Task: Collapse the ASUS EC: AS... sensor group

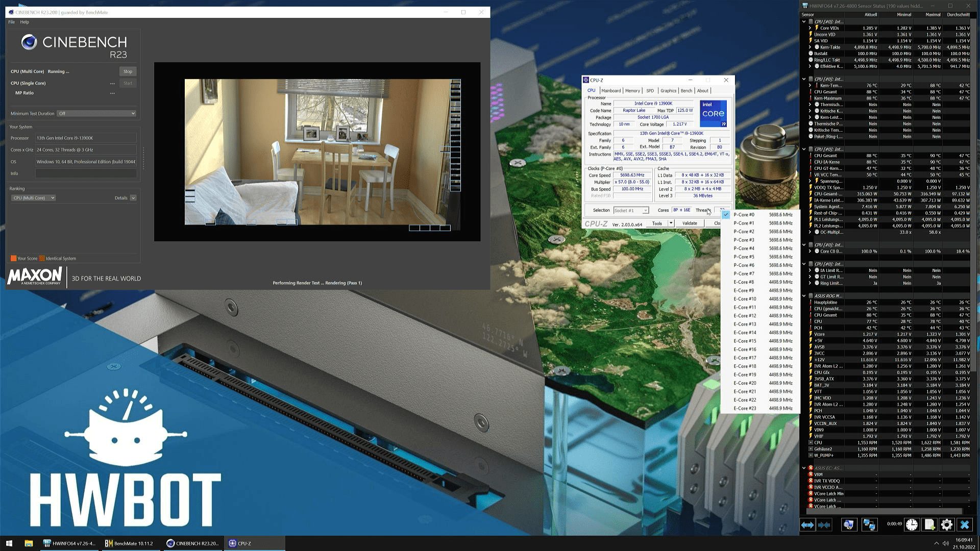Action: tap(804, 468)
